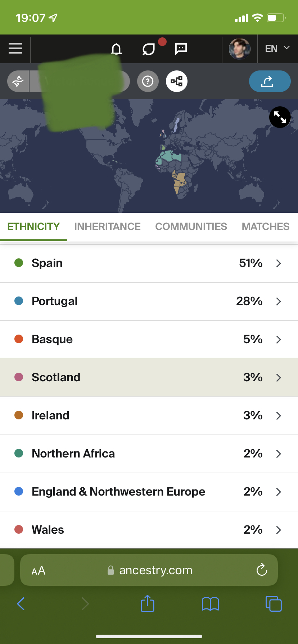The width and height of the screenshot is (298, 644).
Task: Tap the DNA helix icon
Action: [18, 81]
